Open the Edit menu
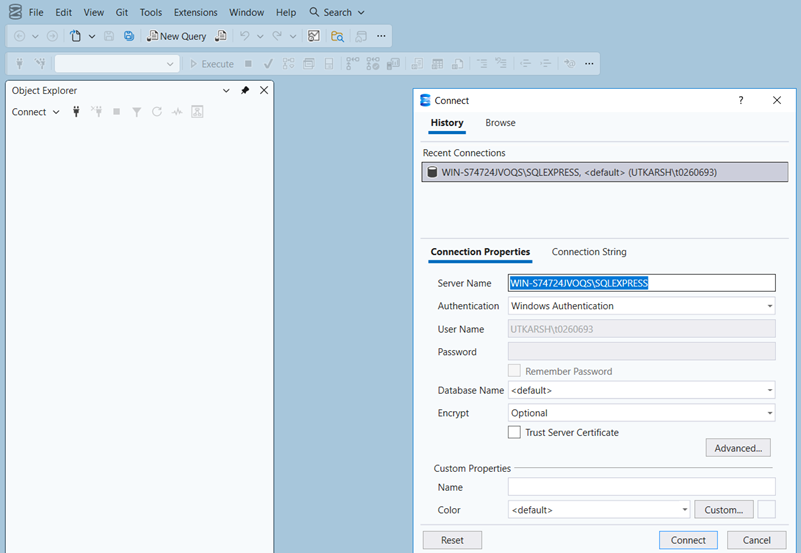 click(63, 12)
